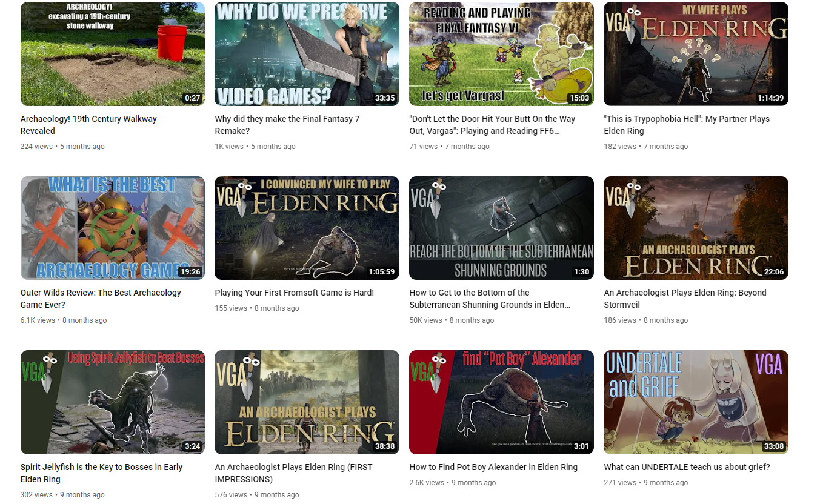Click '186 views • 8 months ago' text
The width and height of the screenshot is (820, 504).
646,320
